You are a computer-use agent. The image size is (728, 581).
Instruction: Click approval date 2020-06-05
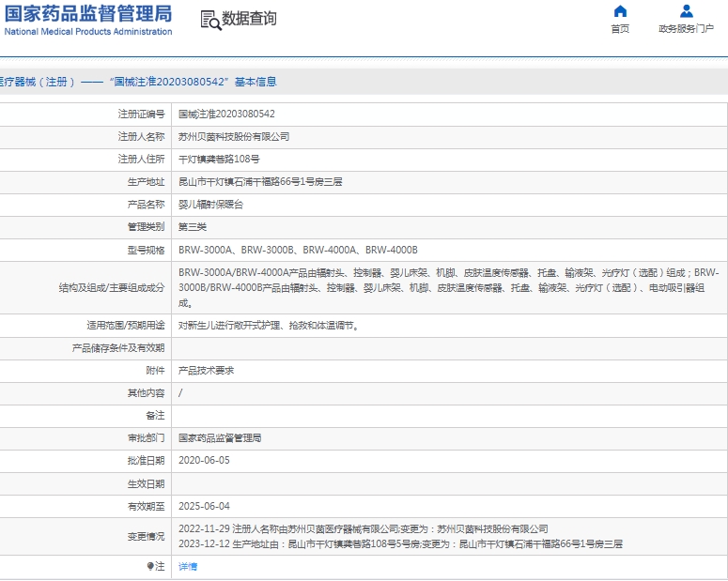point(204,460)
